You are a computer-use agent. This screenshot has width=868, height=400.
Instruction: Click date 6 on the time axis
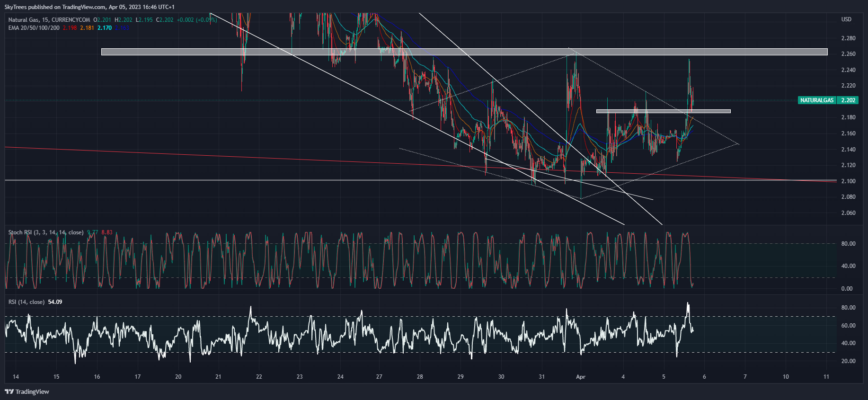704,377
